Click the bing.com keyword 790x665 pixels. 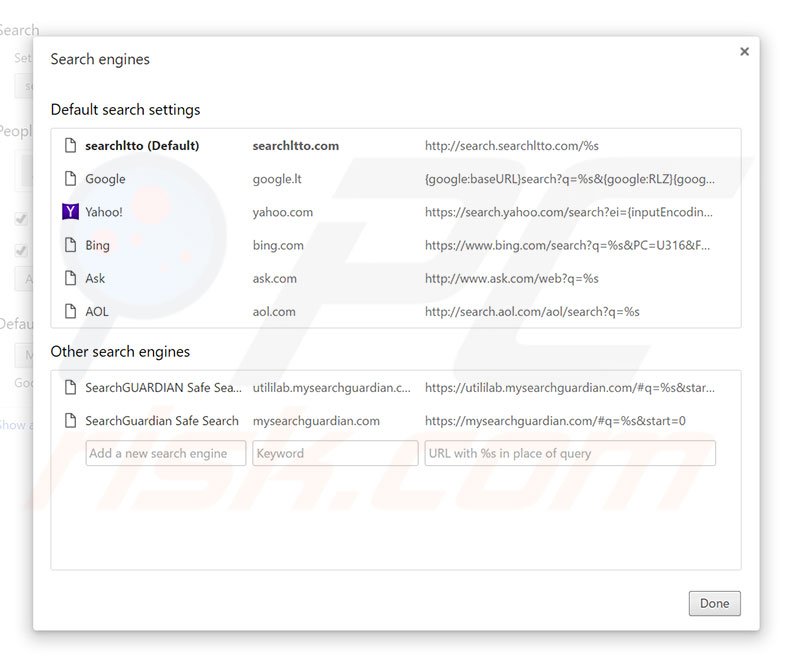278,245
